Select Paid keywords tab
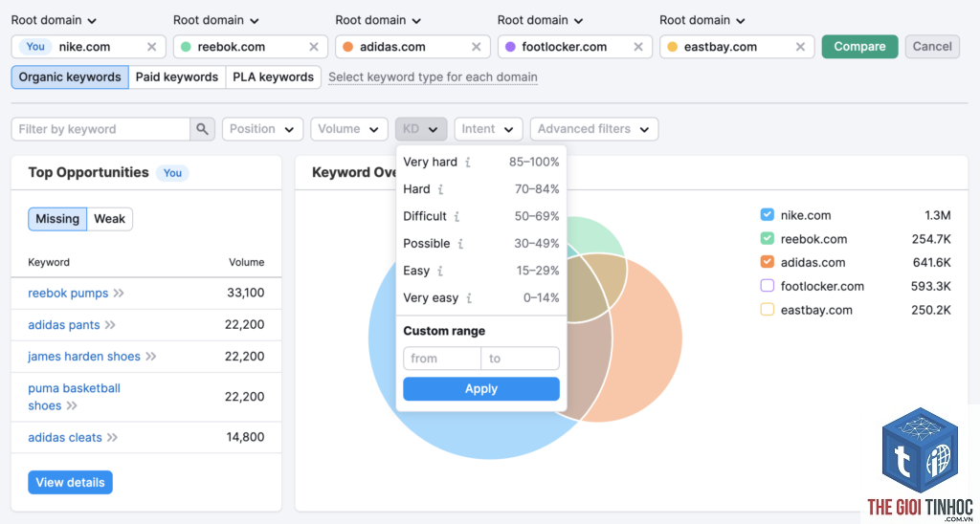 177,77
